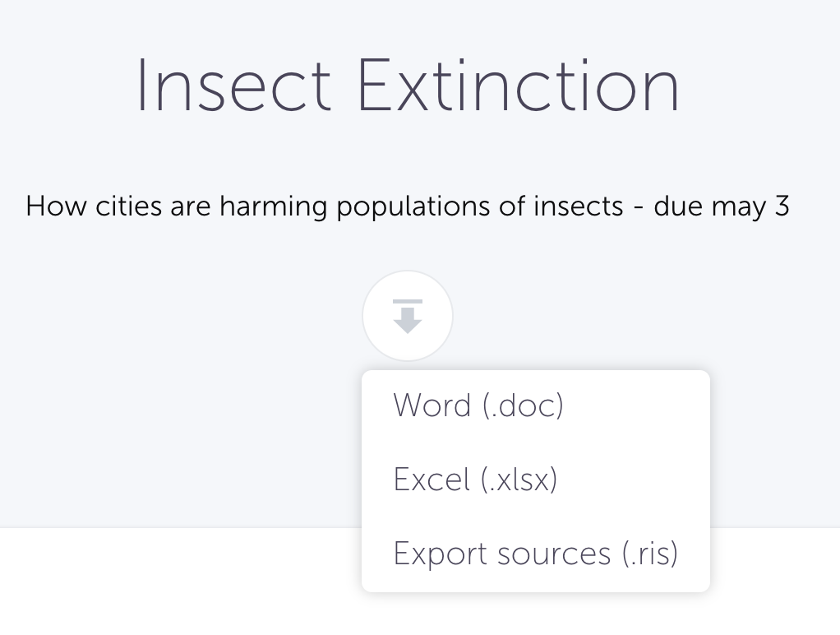The image size is (840, 635).
Task: Select Export sources (.ris) option
Action: 536,553
